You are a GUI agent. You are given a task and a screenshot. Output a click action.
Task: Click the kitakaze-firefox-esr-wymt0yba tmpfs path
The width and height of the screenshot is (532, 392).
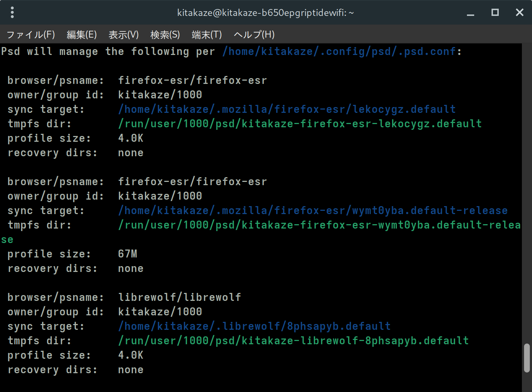[319, 225]
